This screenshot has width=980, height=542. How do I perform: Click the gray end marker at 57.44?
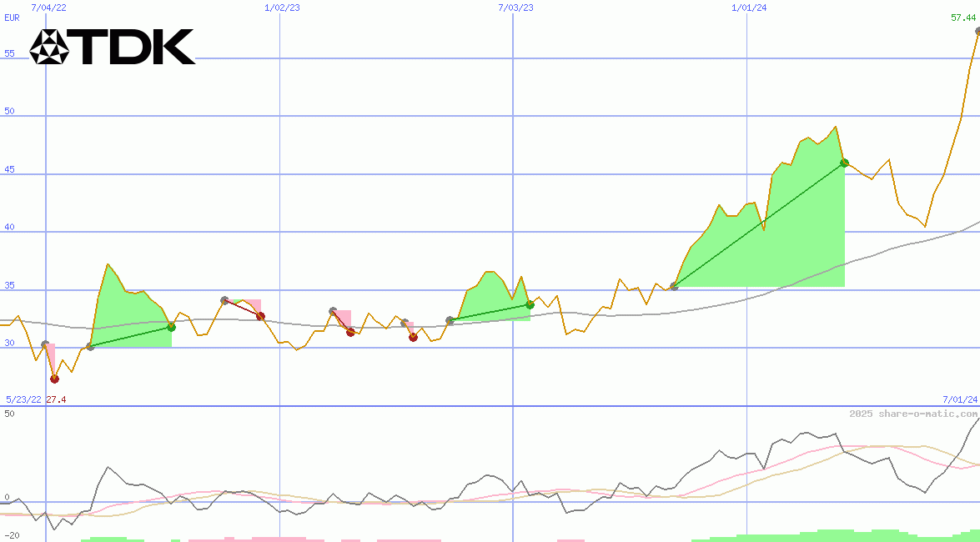pos(978,31)
